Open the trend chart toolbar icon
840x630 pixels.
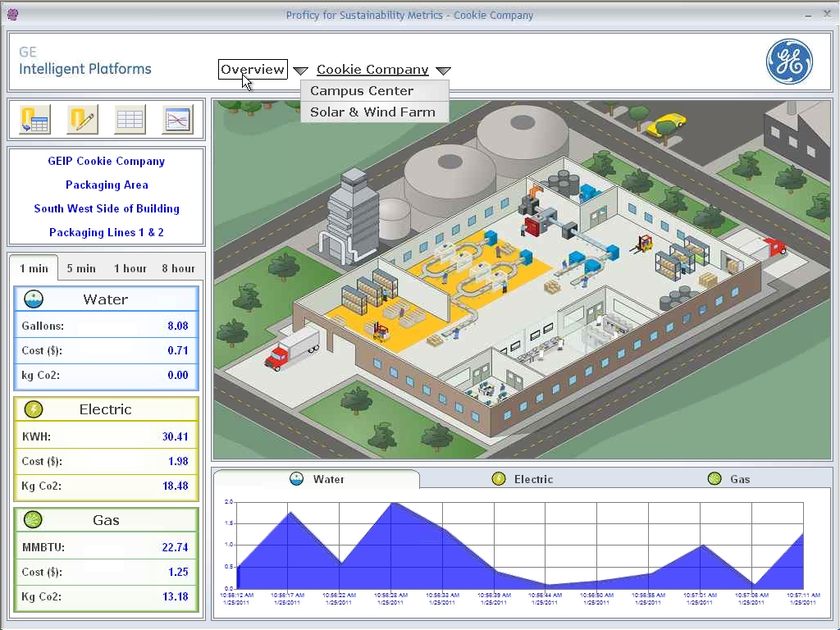[177, 119]
